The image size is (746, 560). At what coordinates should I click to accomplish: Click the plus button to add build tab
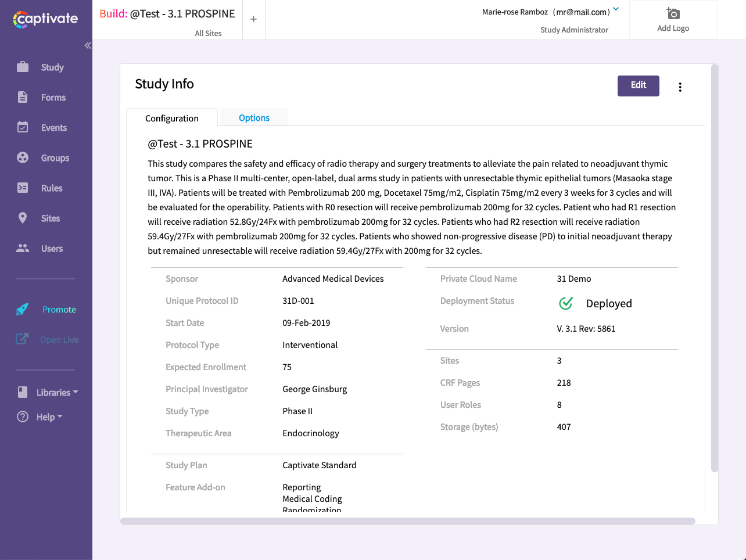(253, 19)
